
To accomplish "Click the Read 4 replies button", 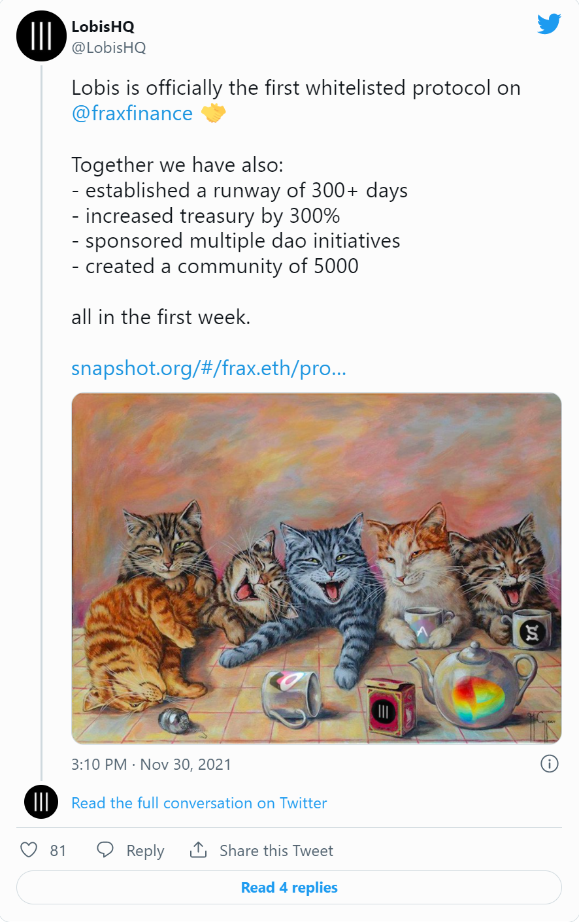I will coord(289,887).
